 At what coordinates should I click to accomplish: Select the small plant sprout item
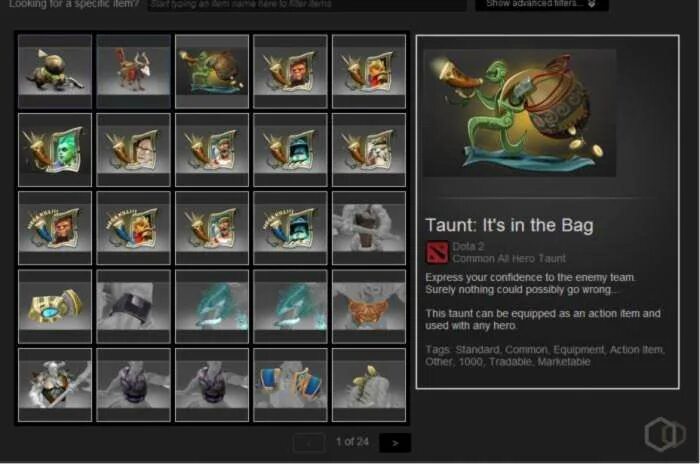point(369,385)
